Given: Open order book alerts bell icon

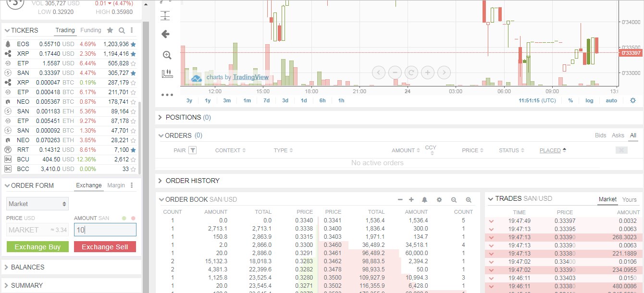Looking at the screenshot, I should pos(425,199).
